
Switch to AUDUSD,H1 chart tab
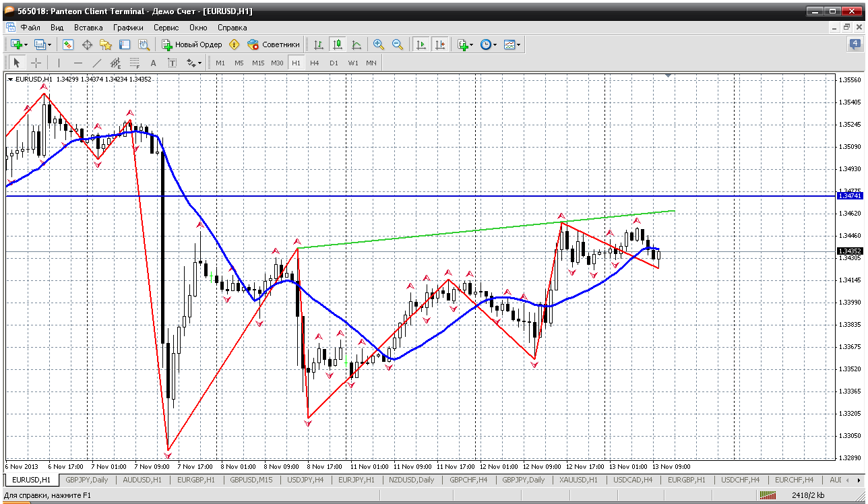(142, 480)
